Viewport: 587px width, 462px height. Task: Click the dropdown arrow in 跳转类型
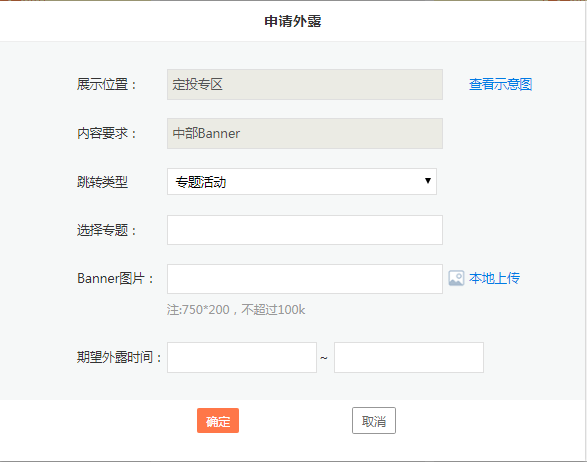tap(428, 181)
